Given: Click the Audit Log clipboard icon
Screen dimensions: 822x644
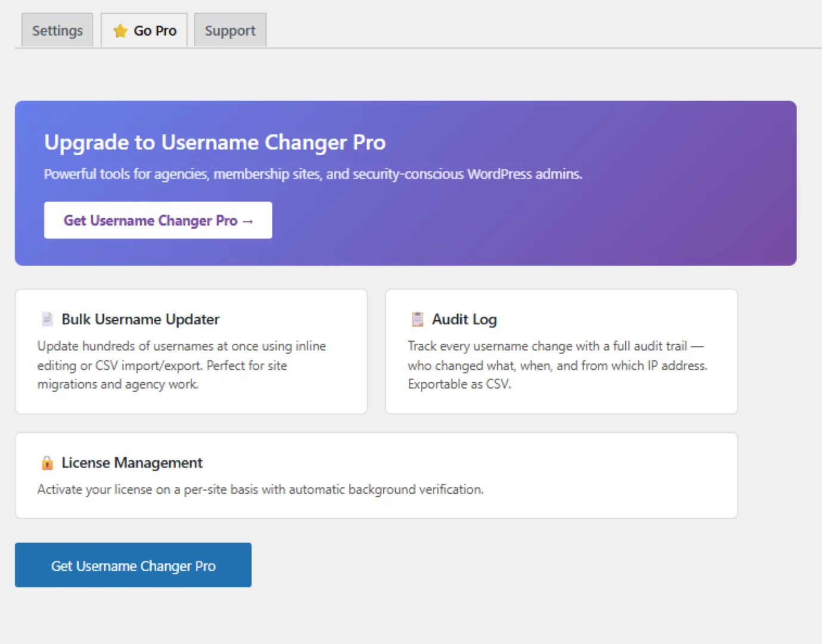Looking at the screenshot, I should coord(417,319).
